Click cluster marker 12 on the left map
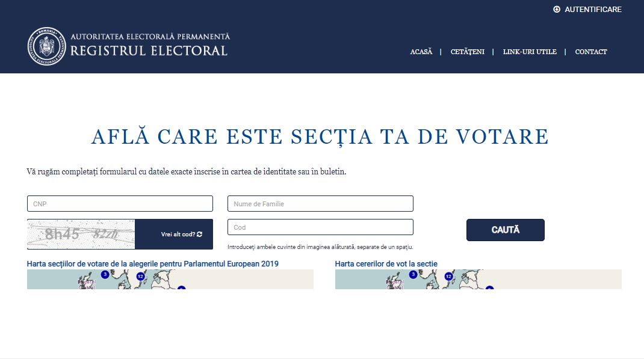This screenshot has width=644, height=359. pyautogui.click(x=140, y=277)
